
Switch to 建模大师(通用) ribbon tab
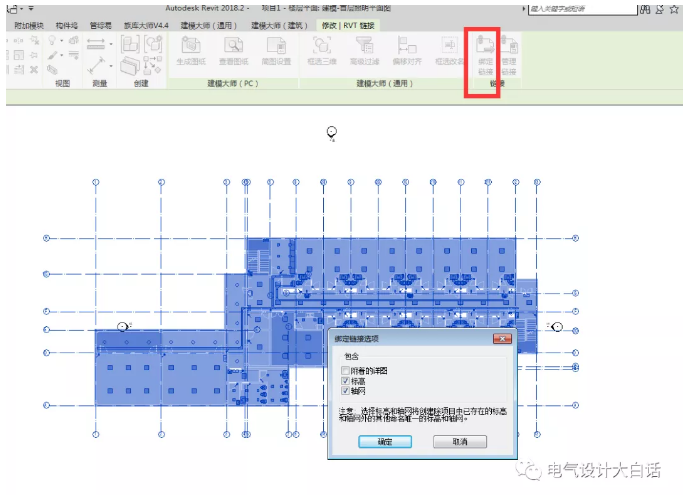(x=209, y=25)
